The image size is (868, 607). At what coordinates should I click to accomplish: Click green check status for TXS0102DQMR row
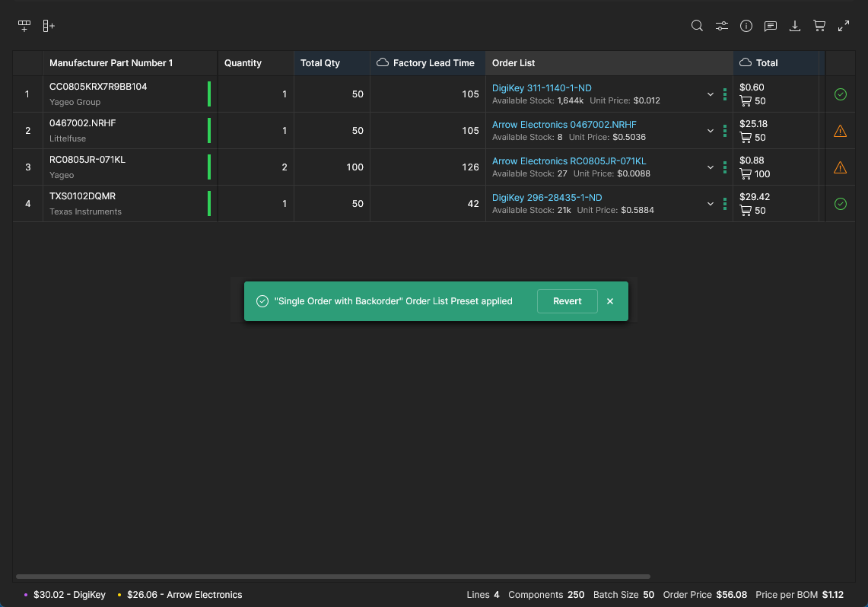coord(840,204)
